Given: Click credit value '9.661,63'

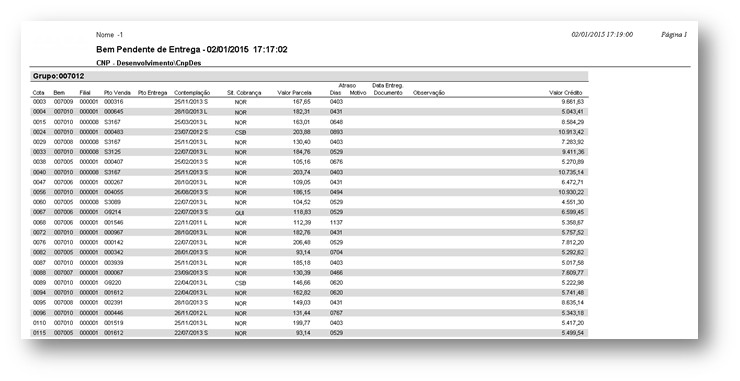Looking at the screenshot, I should point(572,102).
